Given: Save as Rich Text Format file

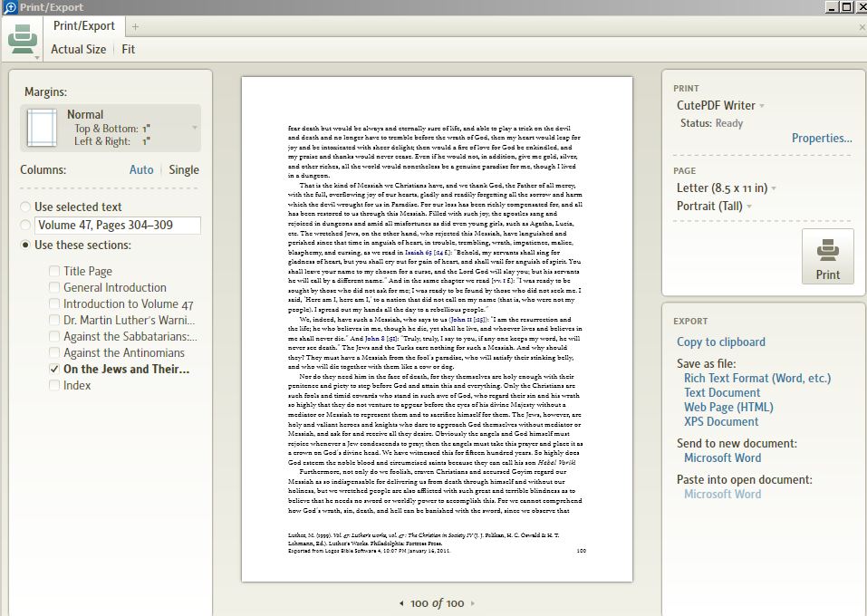Looking at the screenshot, I should (757, 379).
